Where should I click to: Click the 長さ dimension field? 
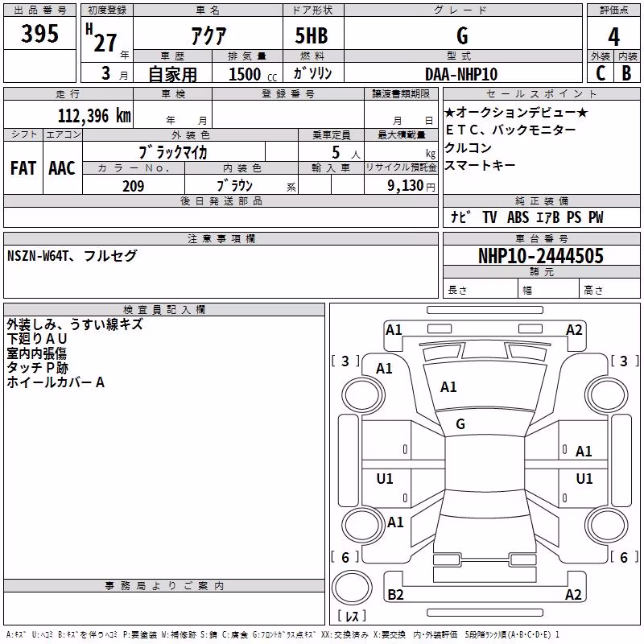coord(480,290)
